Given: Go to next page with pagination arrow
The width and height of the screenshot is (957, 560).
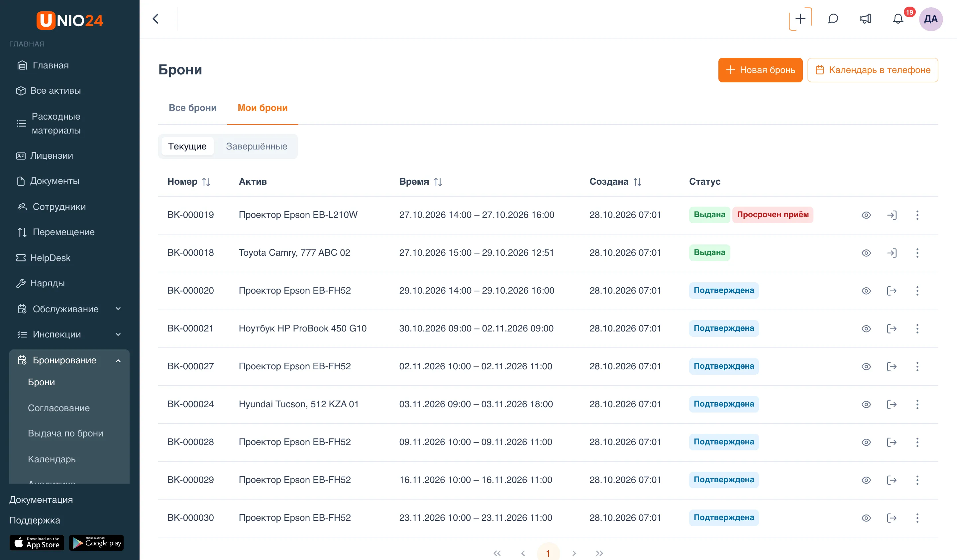Looking at the screenshot, I should point(574,553).
